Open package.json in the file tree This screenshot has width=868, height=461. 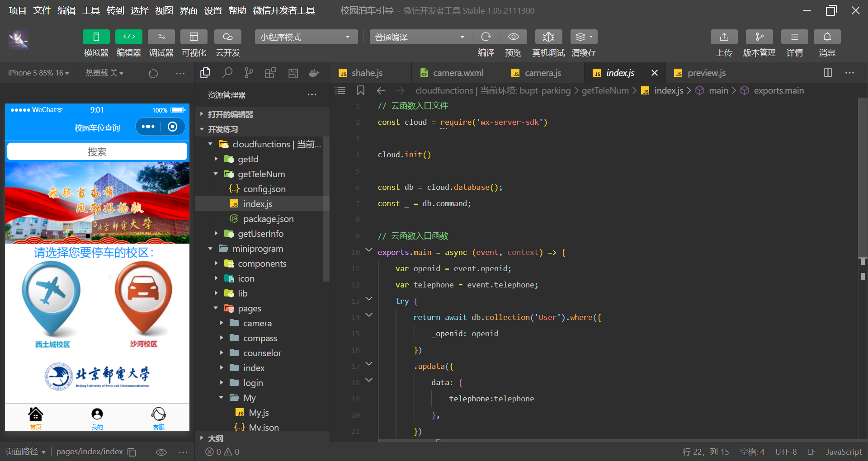tap(259, 219)
